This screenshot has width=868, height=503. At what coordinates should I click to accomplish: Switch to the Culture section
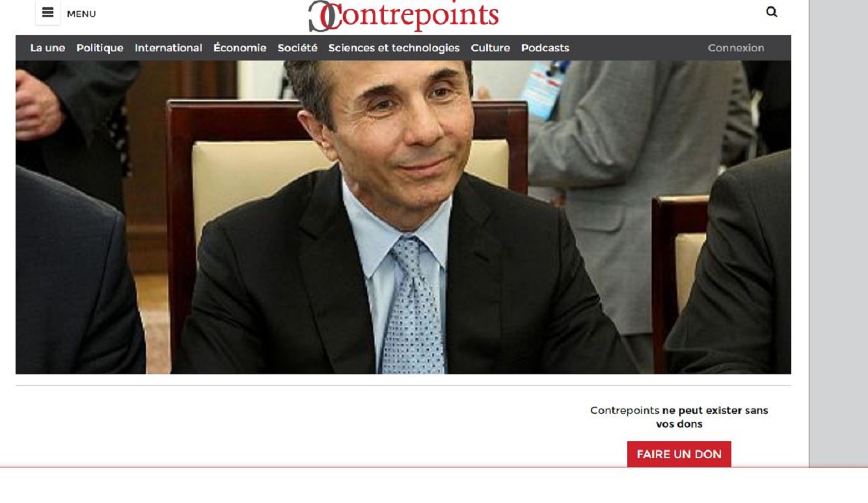[x=491, y=48]
